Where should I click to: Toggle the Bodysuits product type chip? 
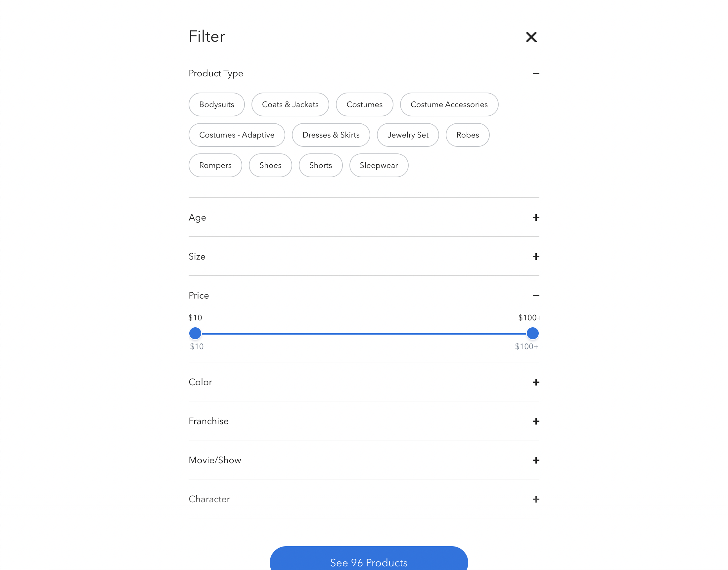(x=216, y=104)
